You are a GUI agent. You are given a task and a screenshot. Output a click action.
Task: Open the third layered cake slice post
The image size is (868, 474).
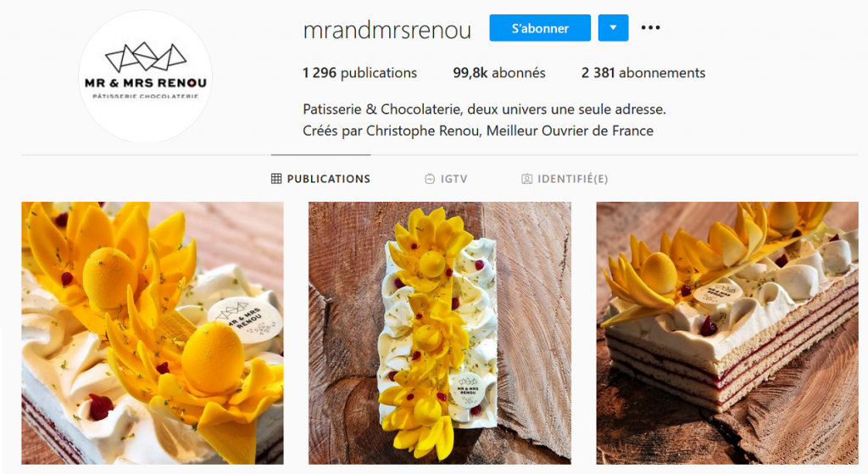726,332
